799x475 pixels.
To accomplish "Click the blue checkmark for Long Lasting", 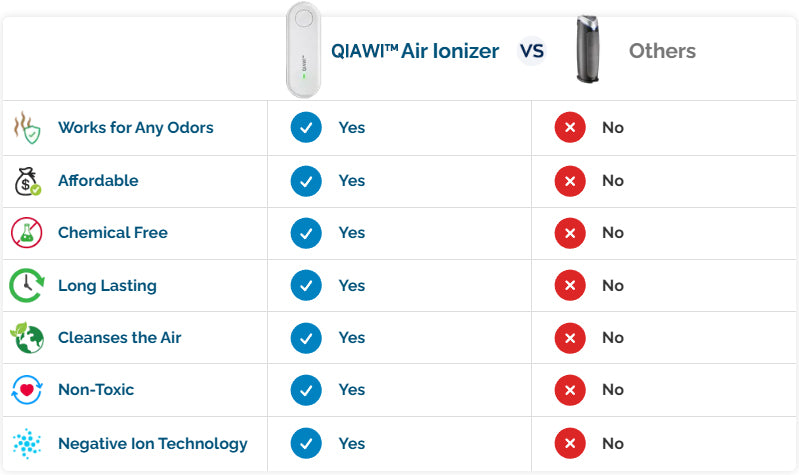I will click(306, 286).
